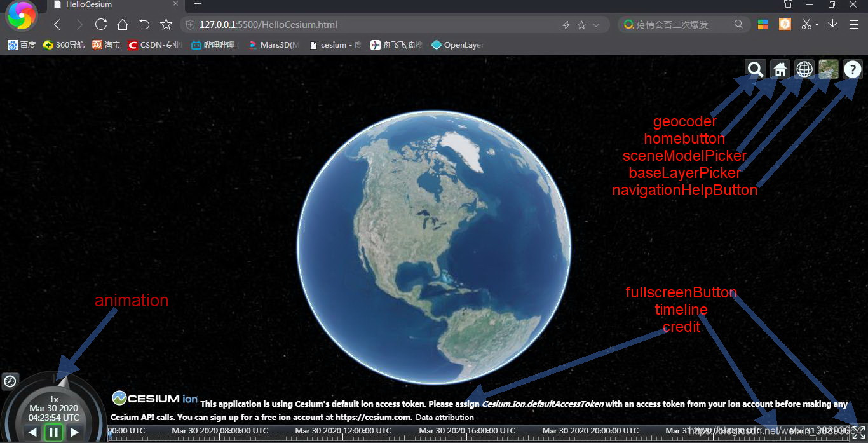Image resolution: width=868 pixels, height=443 pixels.
Task: Click the star inside the address bar
Action: (581, 25)
